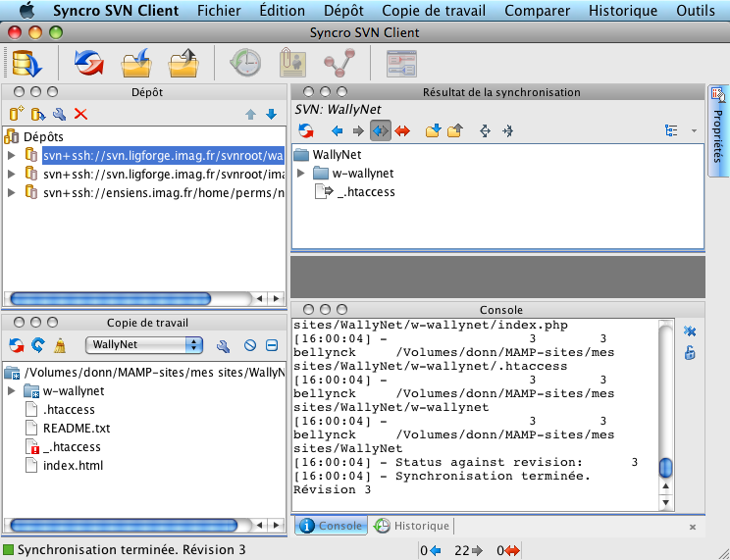The width and height of the screenshot is (730, 560).
Task: Switch to the Historique tab
Action: point(411,526)
